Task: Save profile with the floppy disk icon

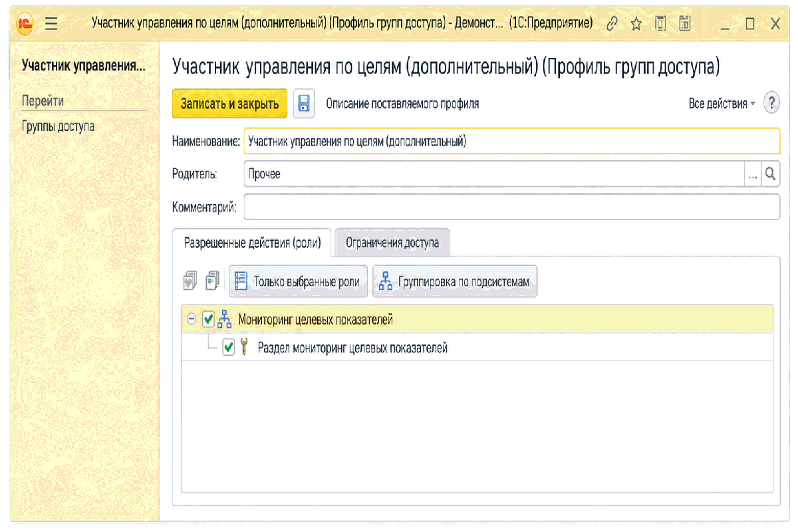Action: (x=304, y=104)
